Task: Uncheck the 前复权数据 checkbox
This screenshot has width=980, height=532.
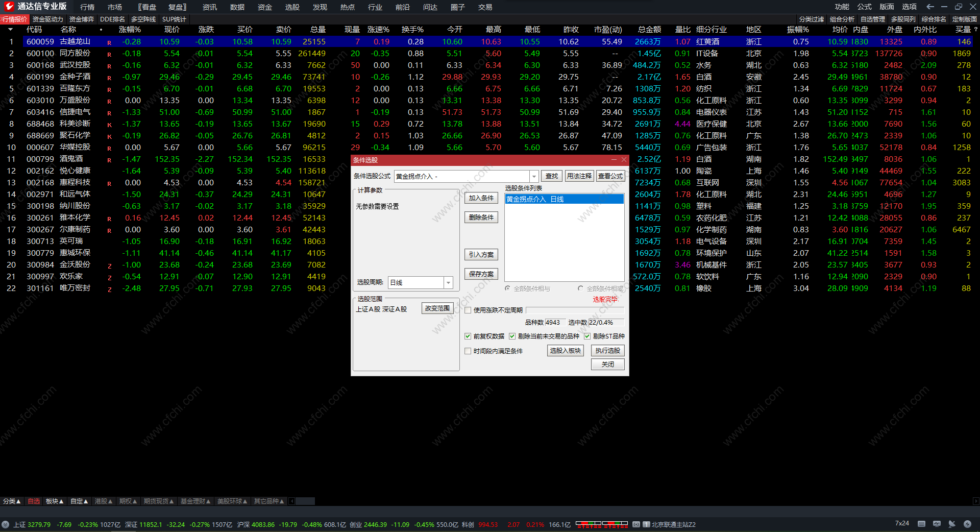Action: click(468, 336)
